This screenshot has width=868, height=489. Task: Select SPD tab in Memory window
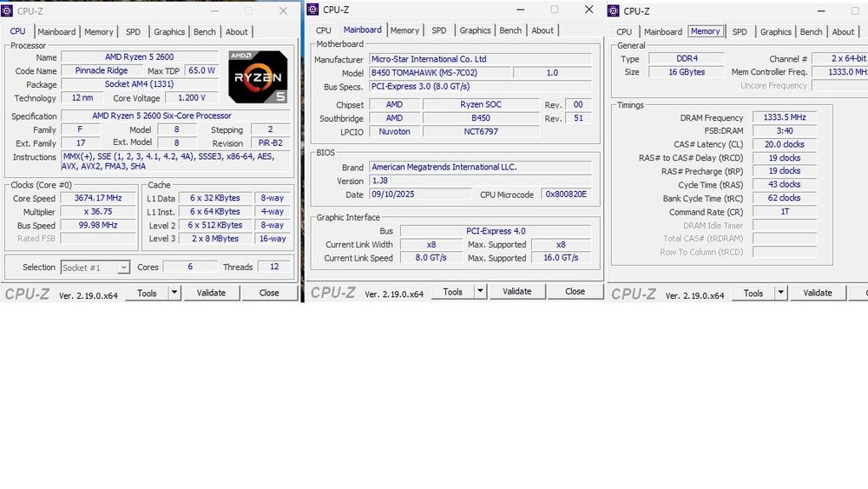740,32
